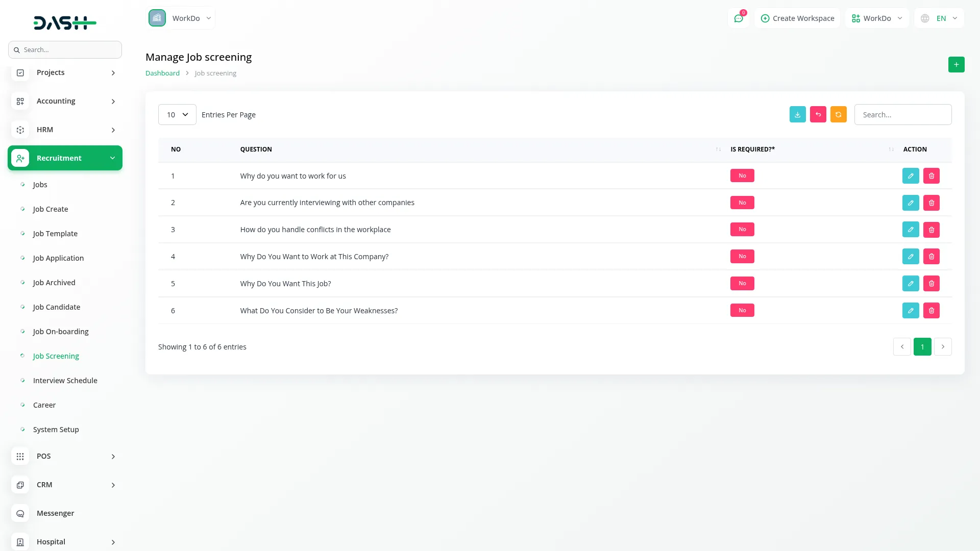This screenshot has height=551, width=980.
Task: Edit question 'Why do you want to work for us'
Action: (910, 176)
